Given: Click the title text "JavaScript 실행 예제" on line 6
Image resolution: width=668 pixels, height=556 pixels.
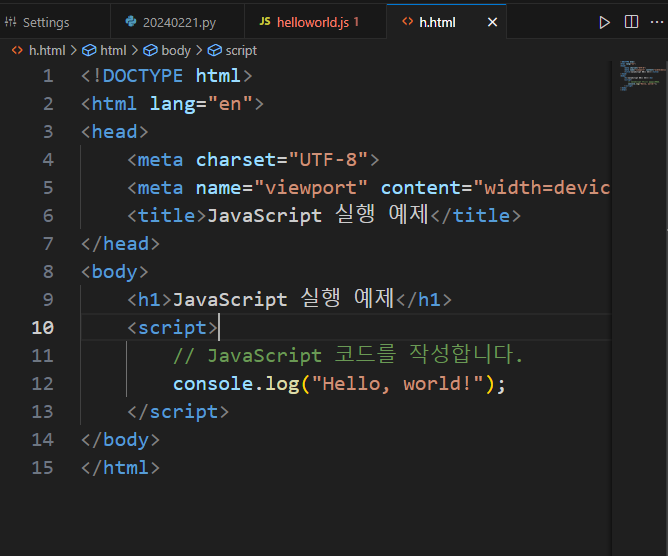Looking at the screenshot, I should click(x=318, y=215).
